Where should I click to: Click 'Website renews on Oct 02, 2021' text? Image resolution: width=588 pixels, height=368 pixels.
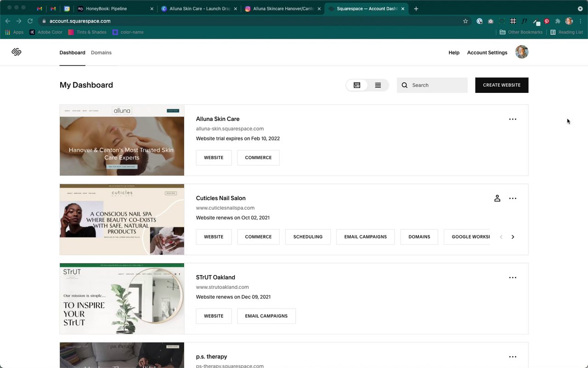click(x=233, y=218)
